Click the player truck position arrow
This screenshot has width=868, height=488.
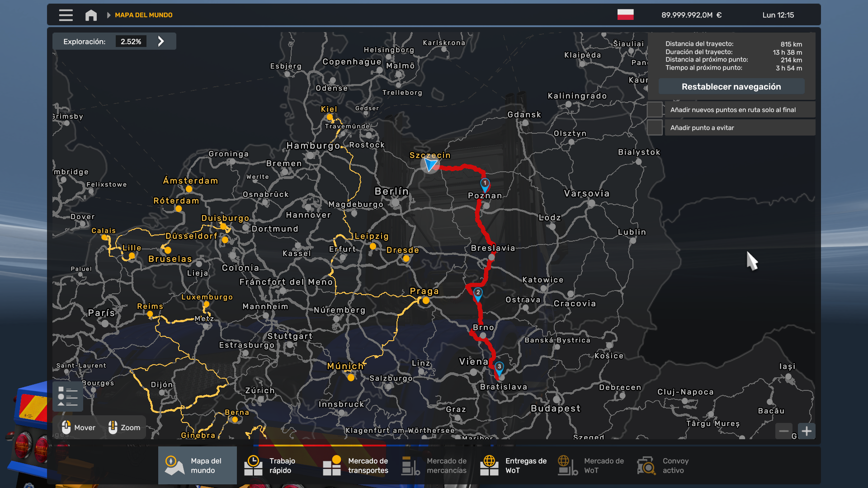(x=430, y=164)
